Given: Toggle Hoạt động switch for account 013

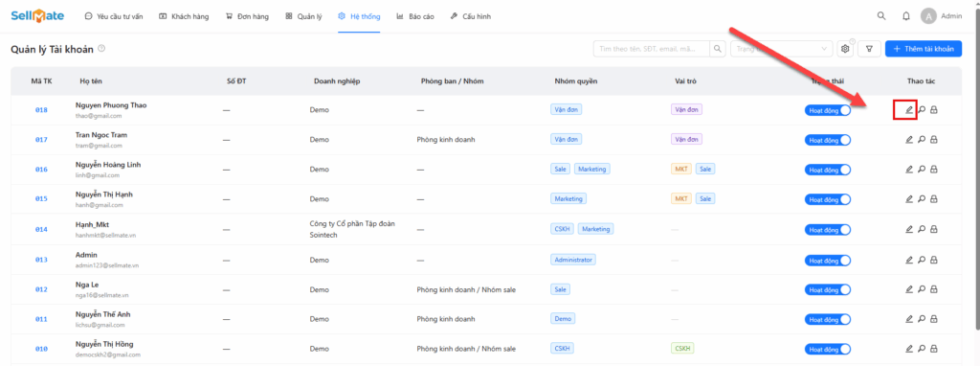Looking at the screenshot, I should (x=828, y=260).
